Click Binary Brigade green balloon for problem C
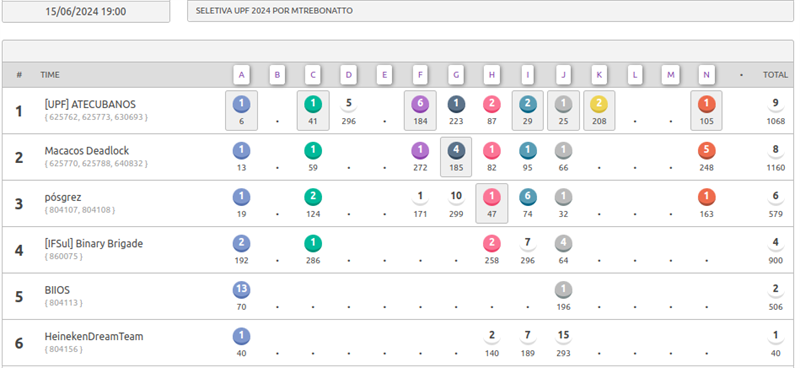This screenshot has height=368, width=800. 313,243
